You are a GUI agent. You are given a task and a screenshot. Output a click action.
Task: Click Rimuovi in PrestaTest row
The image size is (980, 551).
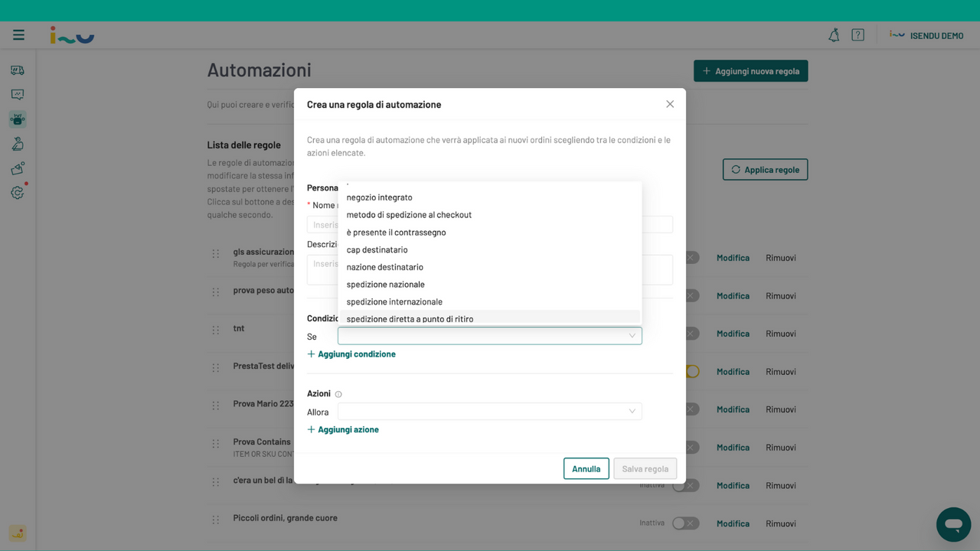coord(781,372)
